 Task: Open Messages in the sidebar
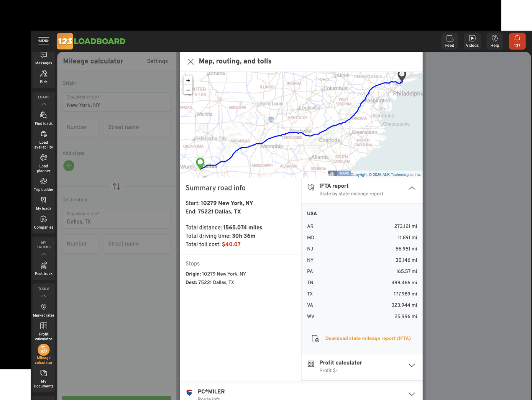point(44,59)
